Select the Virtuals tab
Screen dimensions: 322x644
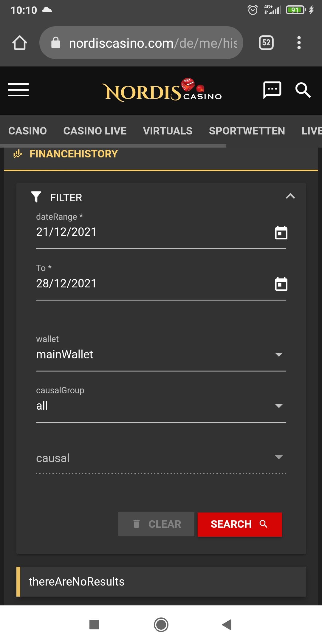pos(168,131)
